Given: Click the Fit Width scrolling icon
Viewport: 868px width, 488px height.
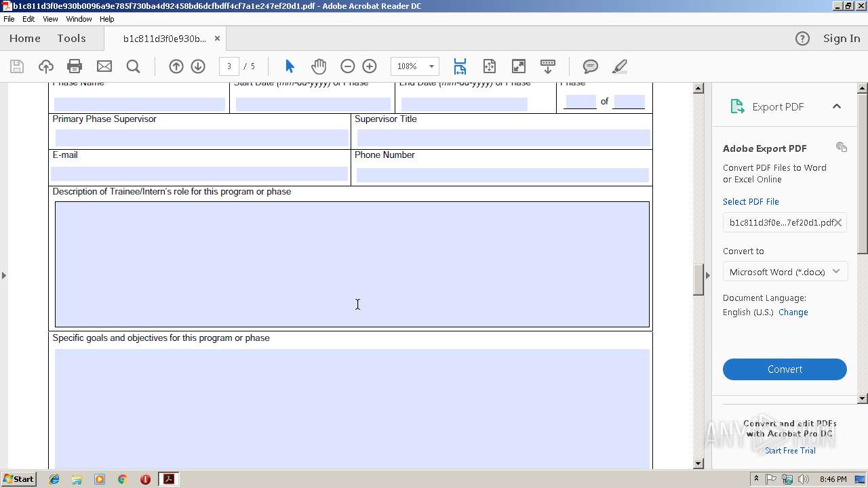Looking at the screenshot, I should [x=460, y=66].
